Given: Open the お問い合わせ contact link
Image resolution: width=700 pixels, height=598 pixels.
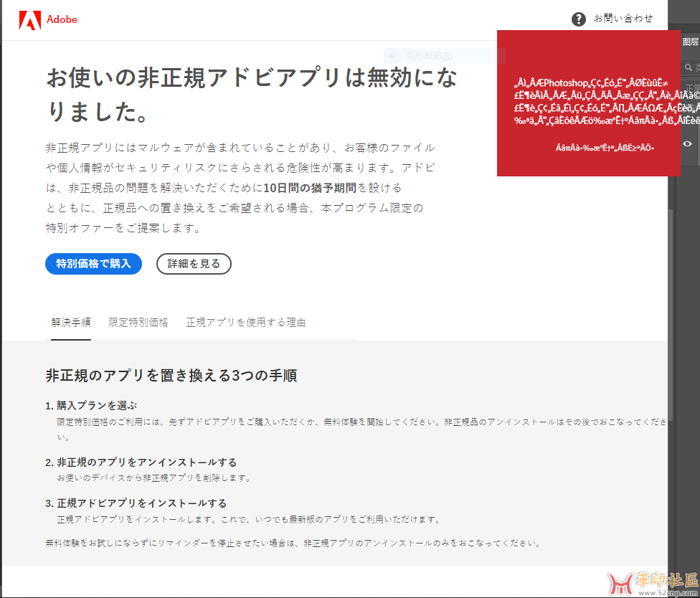Looking at the screenshot, I should pyautogui.click(x=623, y=19).
